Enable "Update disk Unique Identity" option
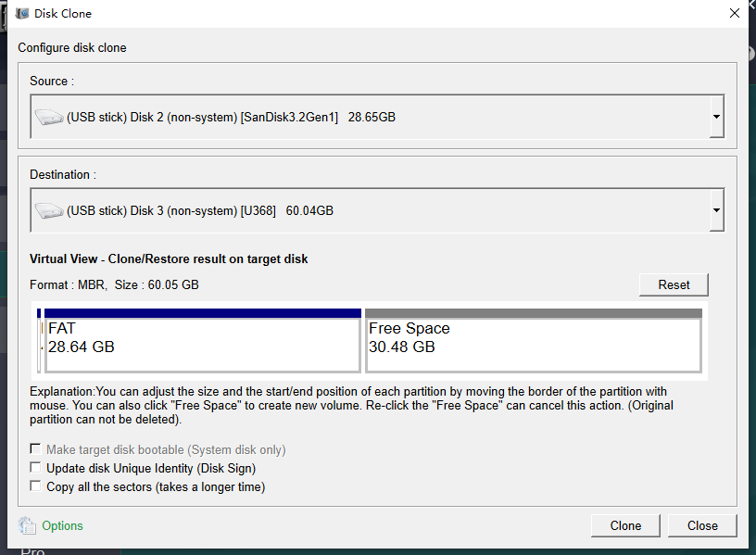Screen dimensions: 756x555 click(35, 469)
